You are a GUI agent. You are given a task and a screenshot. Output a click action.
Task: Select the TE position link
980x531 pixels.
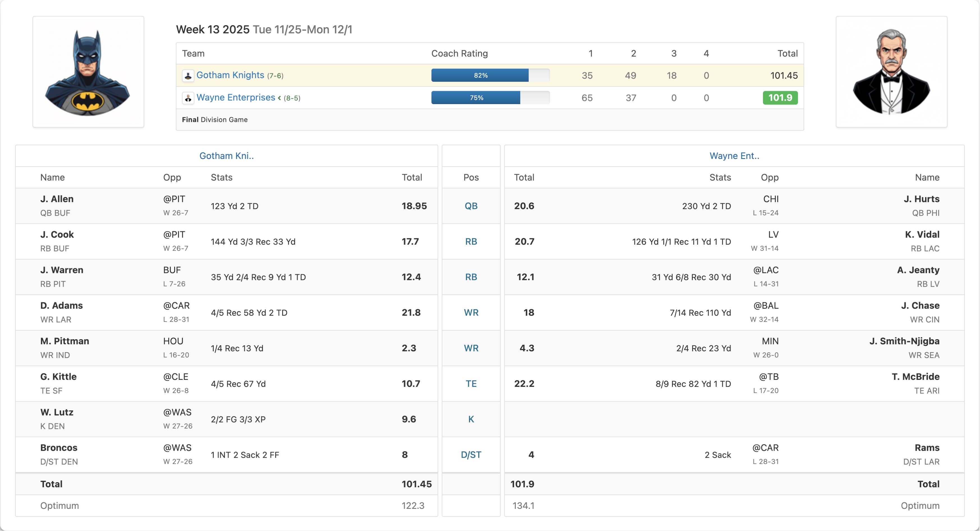[471, 384]
